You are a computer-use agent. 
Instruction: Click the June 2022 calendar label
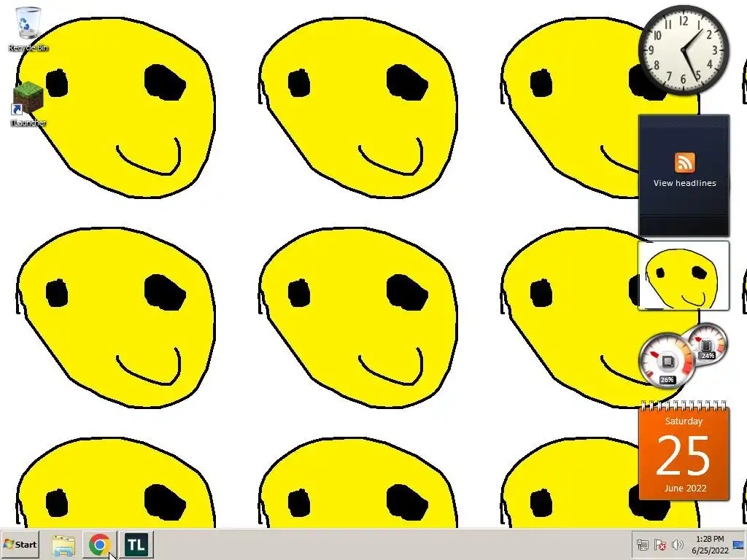[x=685, y=488]
